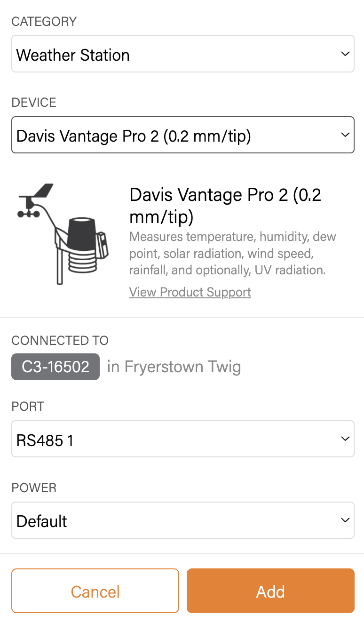The width and height of the screenshot is (364, 623).
Task: Click the C3-16502 node badge
Action: pos(55,367)
